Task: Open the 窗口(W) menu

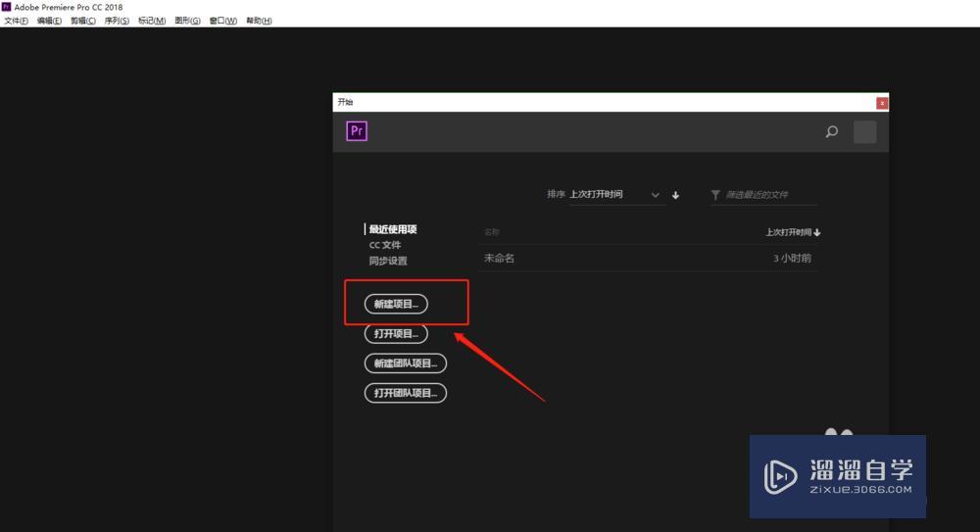Action: [x=223, y=21]
